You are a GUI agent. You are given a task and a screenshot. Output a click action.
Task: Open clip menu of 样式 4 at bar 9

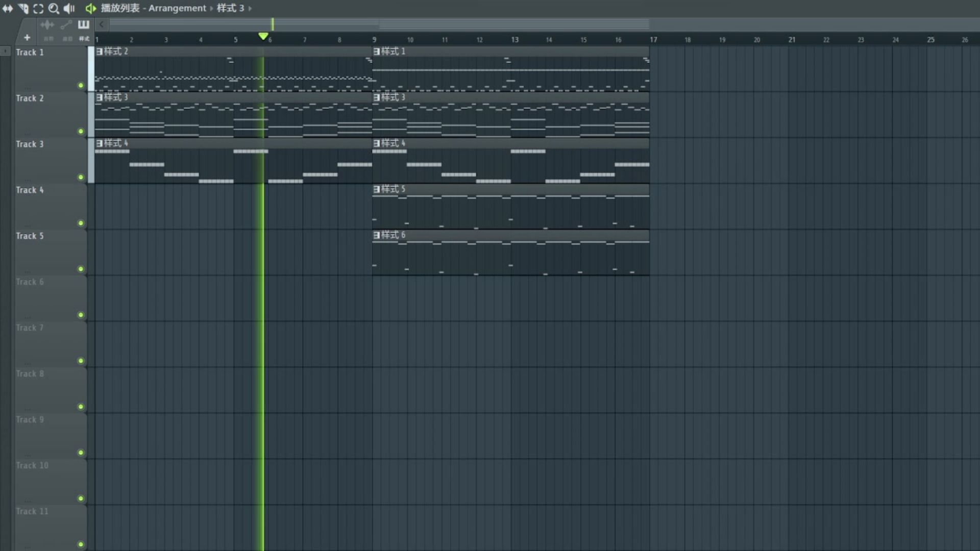click(x=377, y=143)
